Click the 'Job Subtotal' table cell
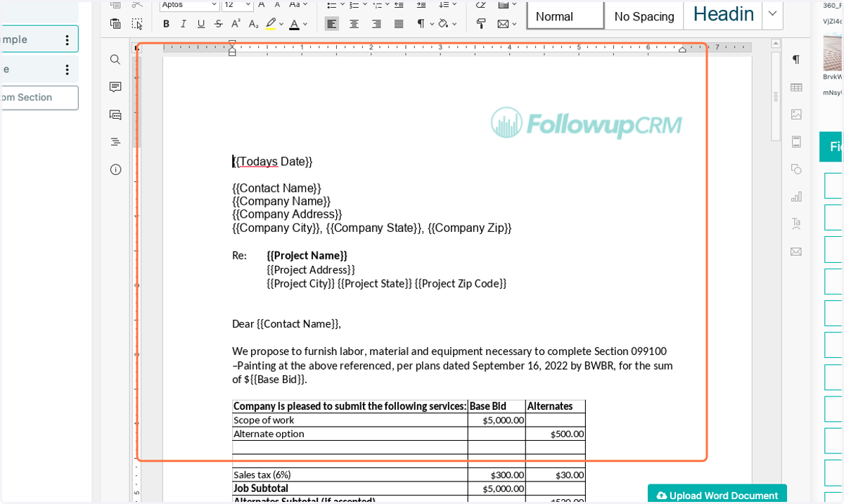 pyautogui.click(x=350, y=489)
